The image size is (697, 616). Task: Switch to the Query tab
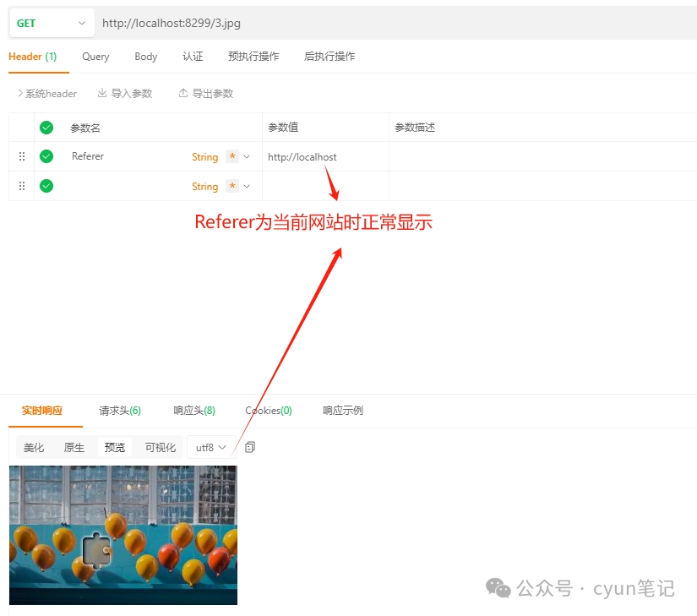pos(95,57)
